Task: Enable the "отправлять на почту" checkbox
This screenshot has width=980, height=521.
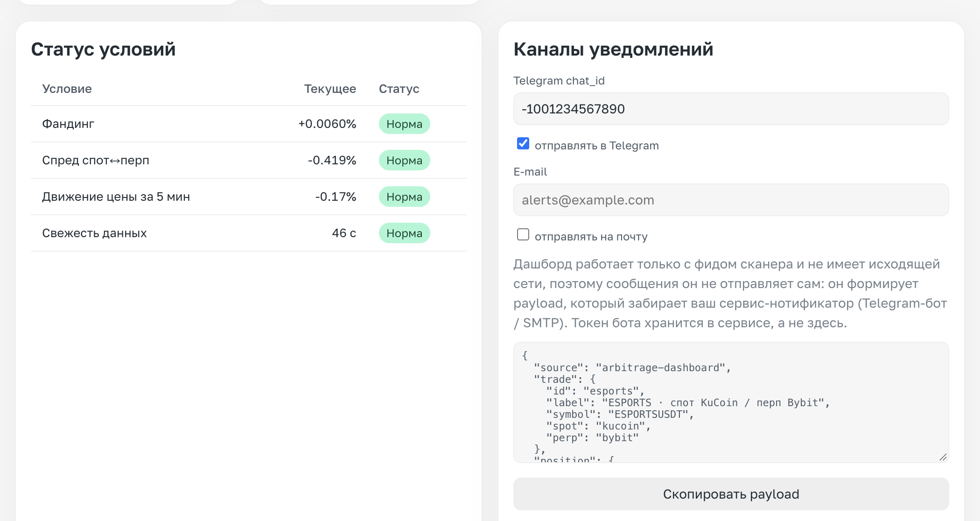Action: point(523,234)
